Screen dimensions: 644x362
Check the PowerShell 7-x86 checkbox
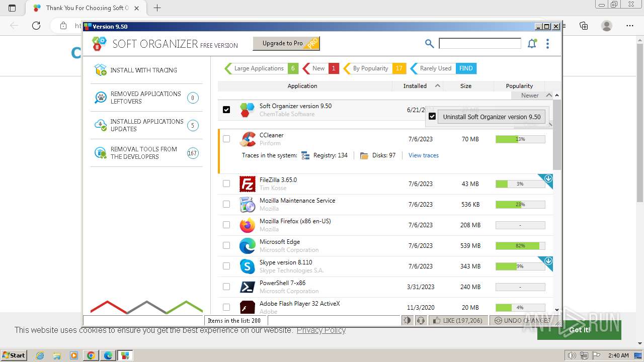[226, 287]
